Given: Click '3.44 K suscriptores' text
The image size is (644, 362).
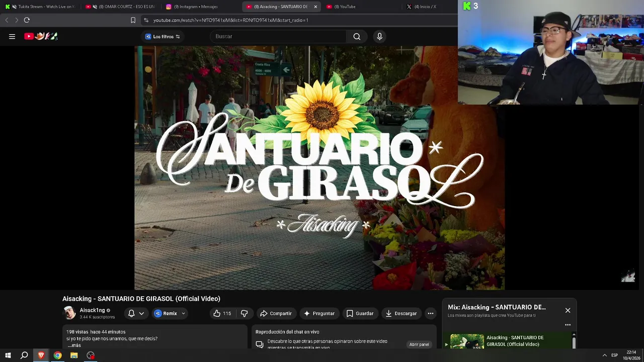Looking at the screenshot, I should (x=97, y=317).
